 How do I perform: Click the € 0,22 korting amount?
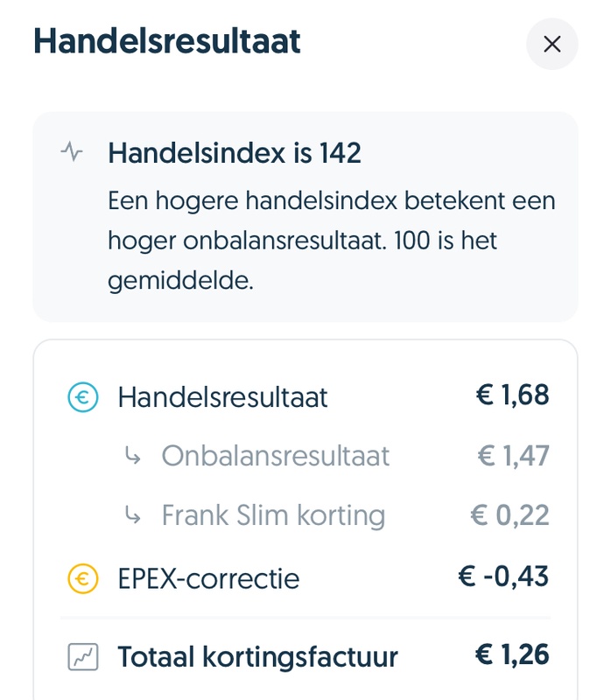509,515
